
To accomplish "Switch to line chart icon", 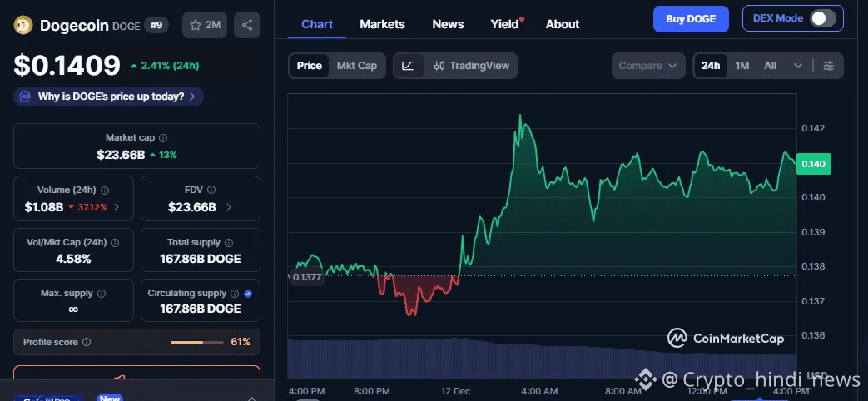I will point(408,66).
